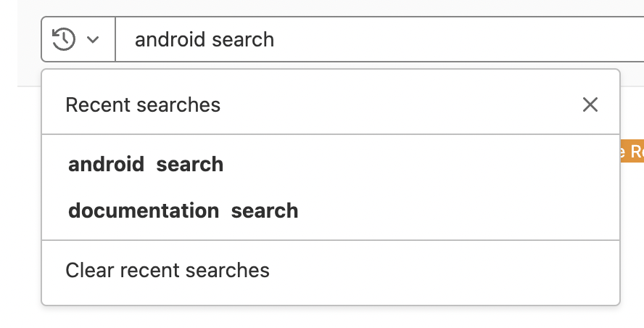This screenshot has height=328, width=644.
Task: Dismiss the recent searches dropdown via the cross icon
Action: [590, 104]
